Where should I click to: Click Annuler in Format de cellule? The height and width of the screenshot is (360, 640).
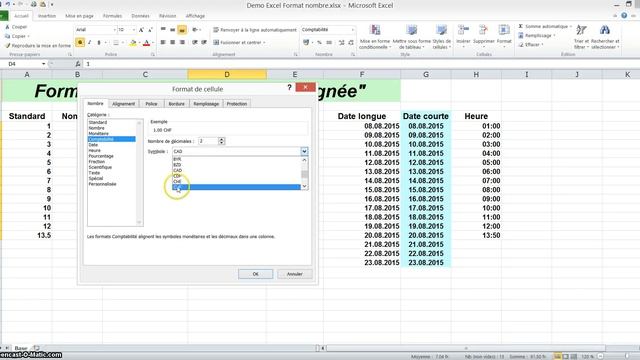tap(294, 274)
